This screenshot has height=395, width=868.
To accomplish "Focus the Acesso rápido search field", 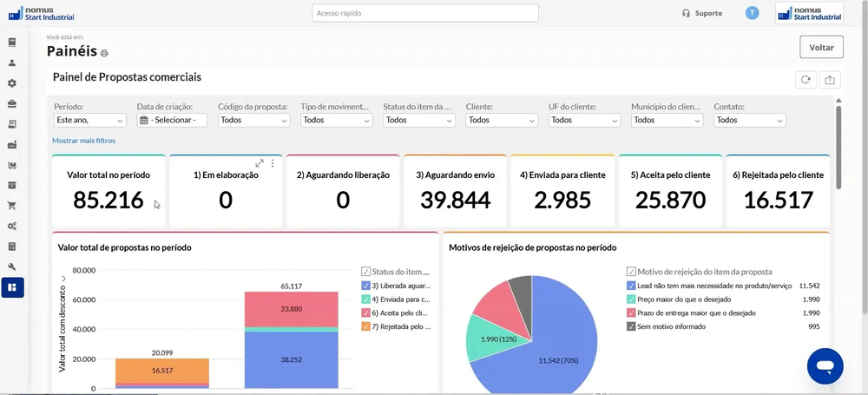I will coord(425,13).
